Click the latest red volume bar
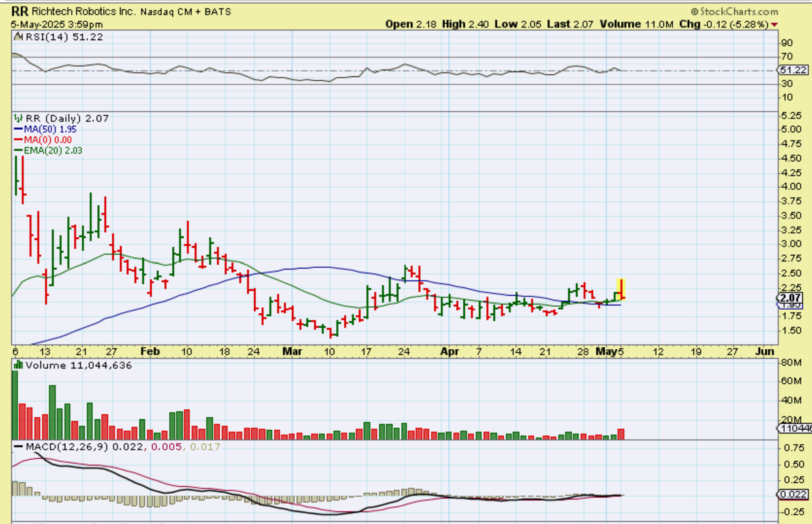This screenshot has height=524, width=812. click(621, 434)
